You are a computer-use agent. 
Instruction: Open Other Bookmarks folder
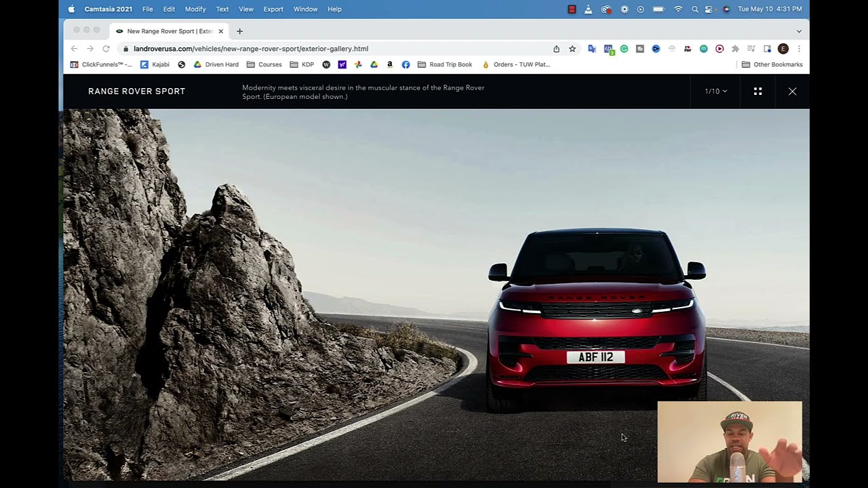pyautogui.click(x=772, y=64)
